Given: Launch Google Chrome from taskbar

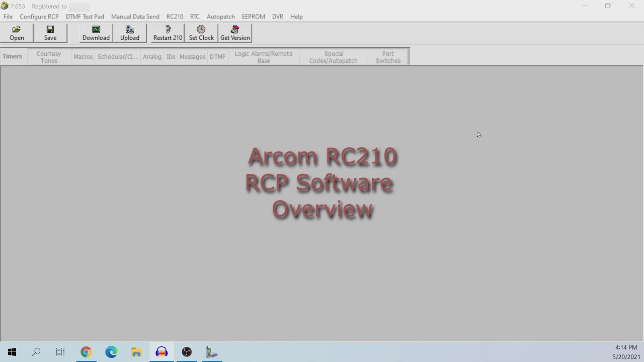Looking at the screenshot, I should pos(86,352).
